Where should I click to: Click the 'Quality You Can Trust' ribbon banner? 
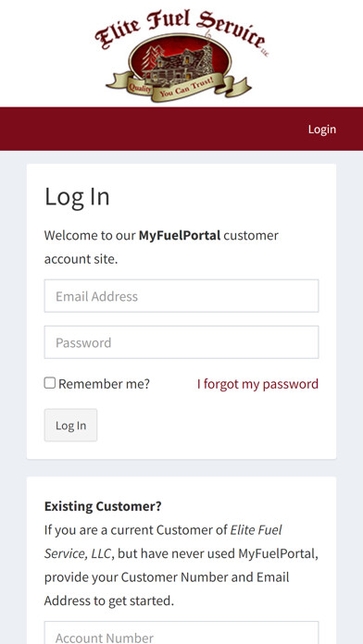point(179,88)
